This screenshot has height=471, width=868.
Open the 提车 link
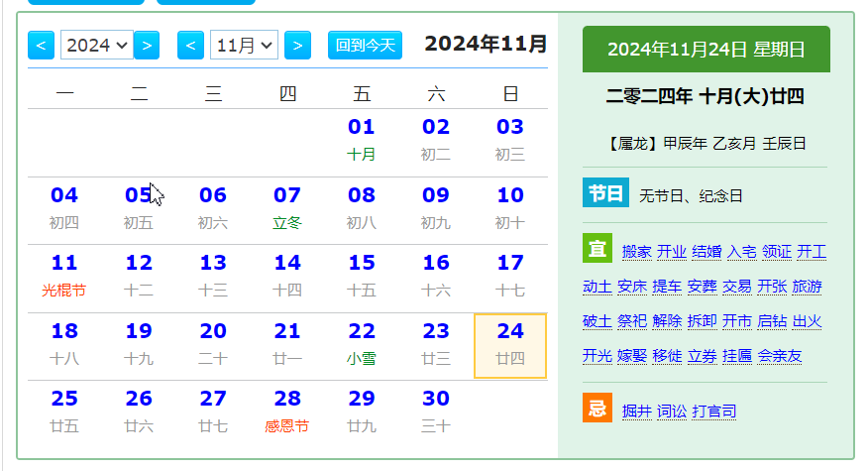[x=667, y=287]
